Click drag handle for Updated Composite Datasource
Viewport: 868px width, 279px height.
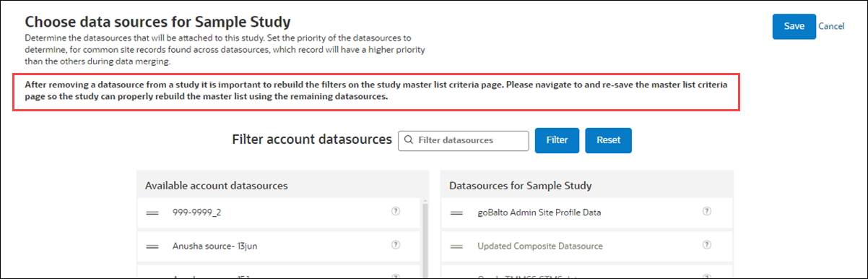(456, 246)
